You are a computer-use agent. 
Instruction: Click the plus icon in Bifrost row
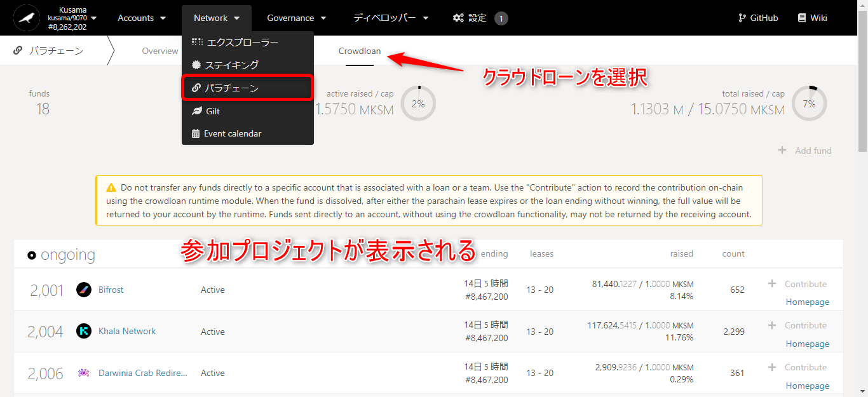tap(772, 283)
